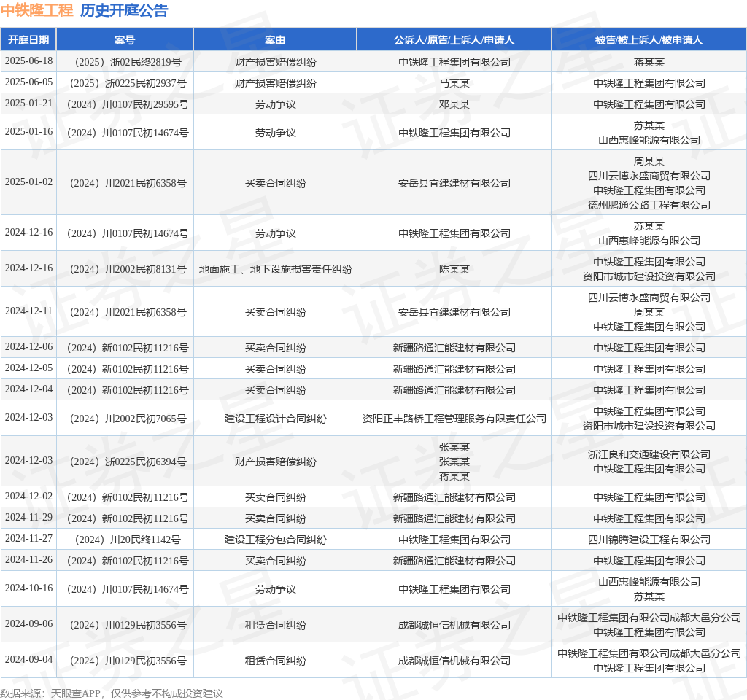747x700 pixels.
Task: Click defendant 德州鹏通公路工程有限公司
Action: pyautogui.click(x=649, y=205)
